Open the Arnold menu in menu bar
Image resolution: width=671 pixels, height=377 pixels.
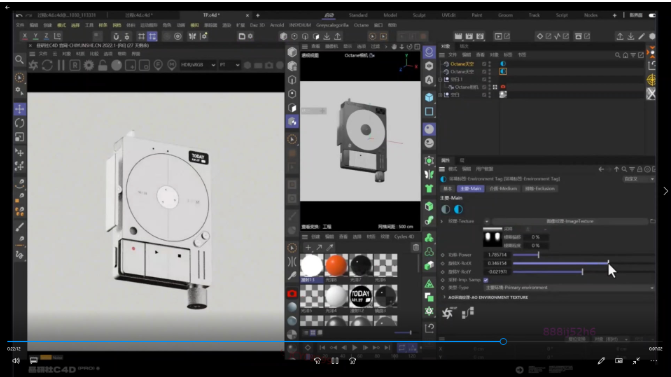tap(277, 25)
